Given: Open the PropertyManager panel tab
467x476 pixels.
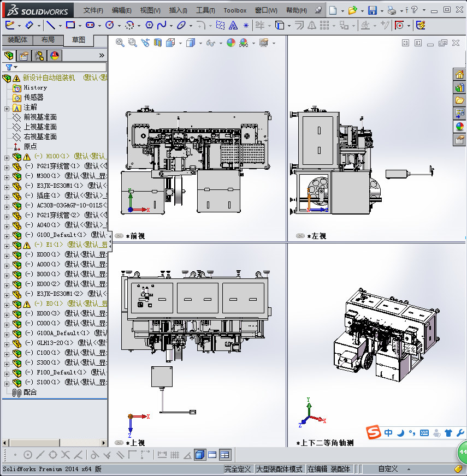Looking at the screenshot, I should click(24, 56).
